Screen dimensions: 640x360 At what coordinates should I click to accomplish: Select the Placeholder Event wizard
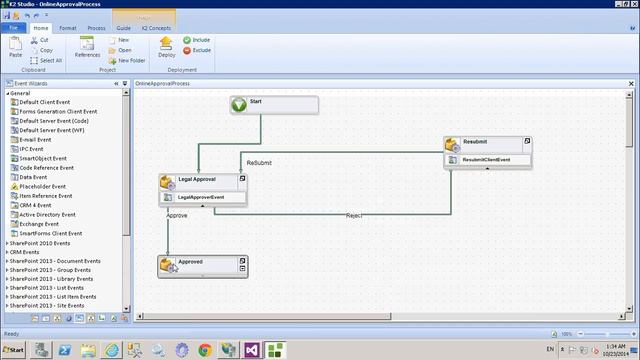(x=38, y=187)
